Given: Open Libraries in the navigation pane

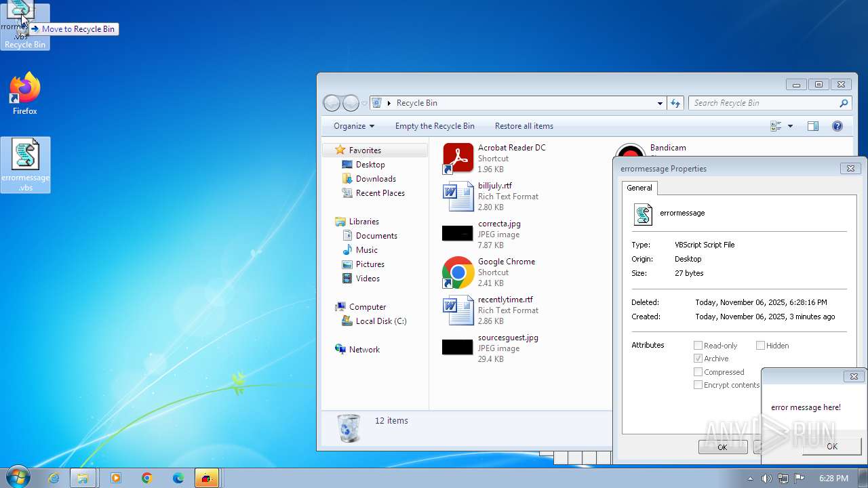Looking at the screenshot, I should pos(363,222).
